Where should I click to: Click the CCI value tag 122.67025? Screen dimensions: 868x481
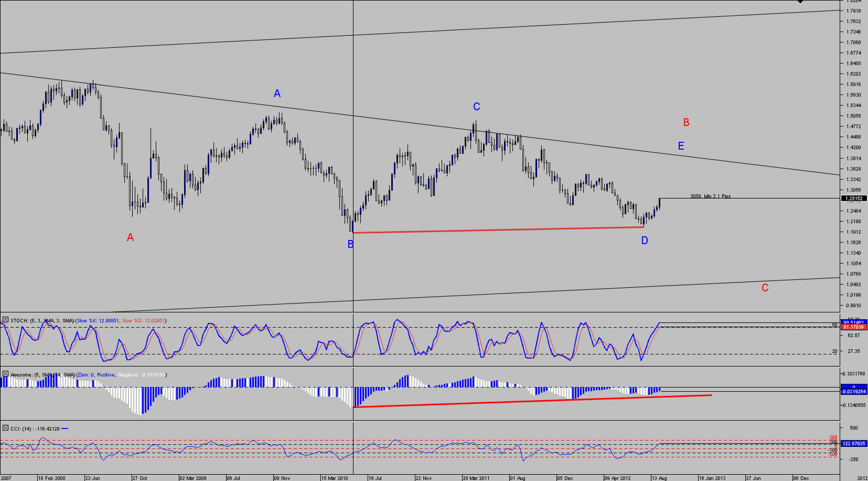coord(854,444)
